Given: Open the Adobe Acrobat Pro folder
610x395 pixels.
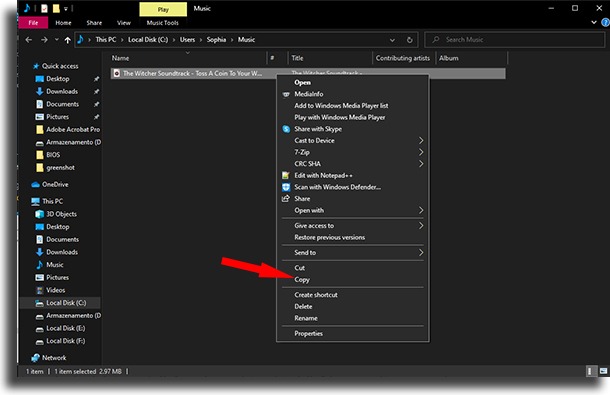Looking at the screenshot, I should click(73, 129).
